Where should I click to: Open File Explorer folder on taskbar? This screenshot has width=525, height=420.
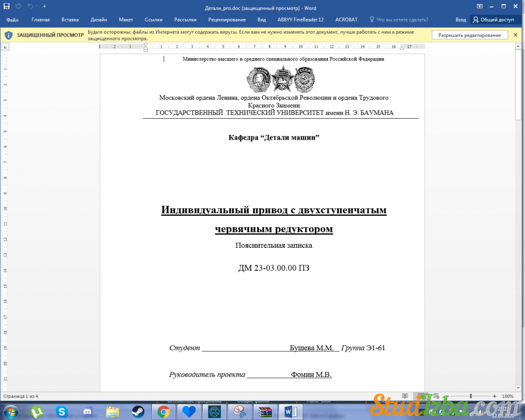click(113, 412)
